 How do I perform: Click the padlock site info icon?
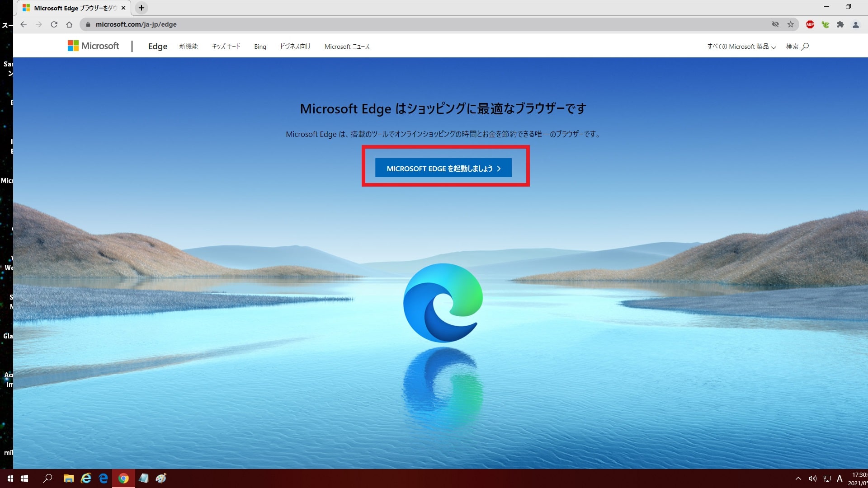[88, 24]
